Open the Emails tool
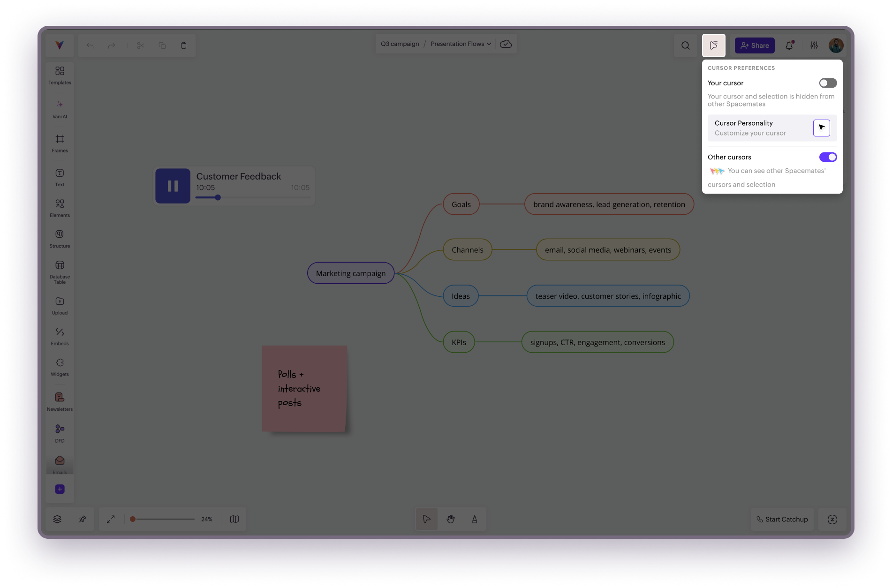The height and width of the screenshot is (588, 892). (60, 465)
